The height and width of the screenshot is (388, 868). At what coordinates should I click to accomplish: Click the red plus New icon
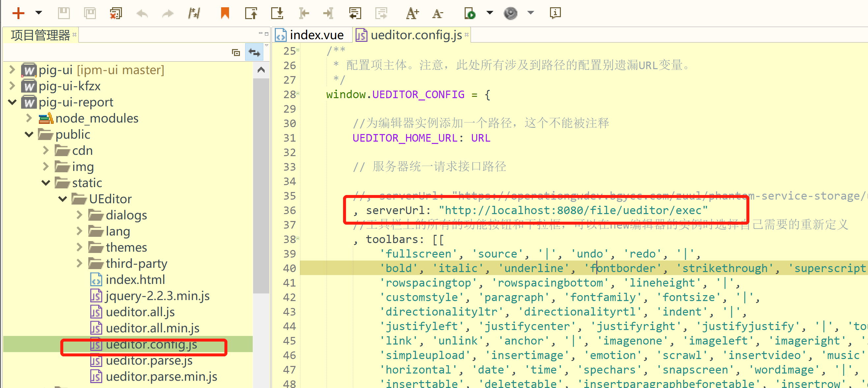(18, 14)
